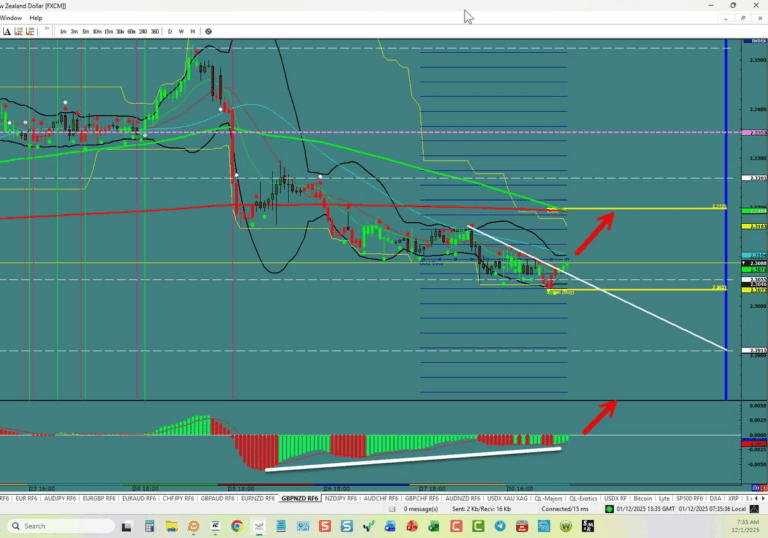The height and width of the screenshot is (538, 768).
Task: Open Google Chrome from the taskbar
Action: tap(237, 526)
